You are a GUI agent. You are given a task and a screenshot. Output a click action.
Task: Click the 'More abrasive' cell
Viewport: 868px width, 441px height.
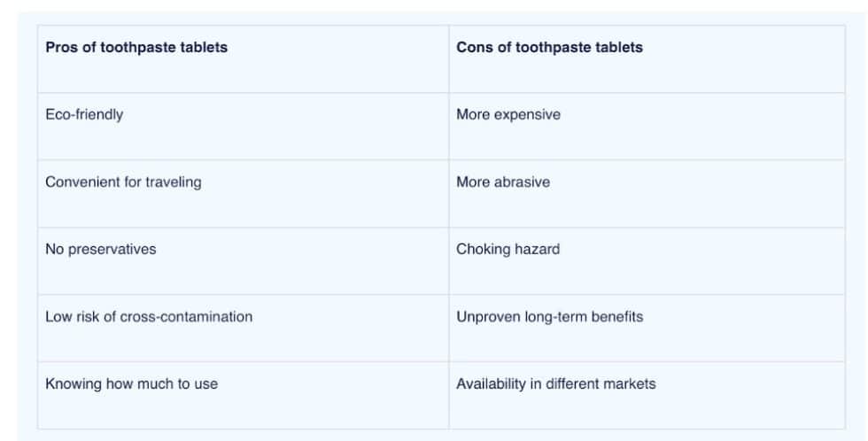click(x=502, y=182)
